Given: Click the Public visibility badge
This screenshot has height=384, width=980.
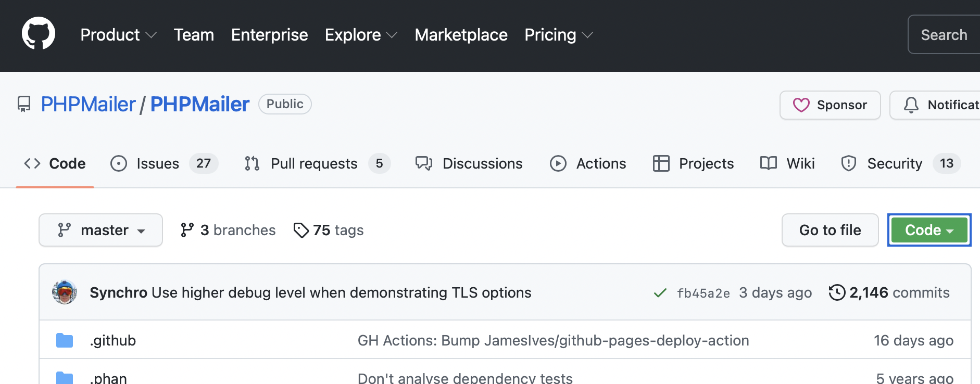Looking at the screenshot, I should (285, 104).
